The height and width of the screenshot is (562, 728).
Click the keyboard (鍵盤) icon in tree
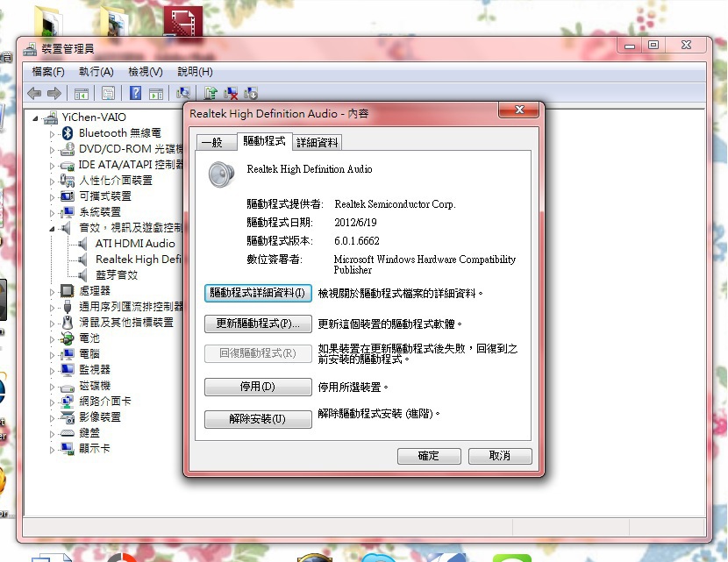point(68,433)
